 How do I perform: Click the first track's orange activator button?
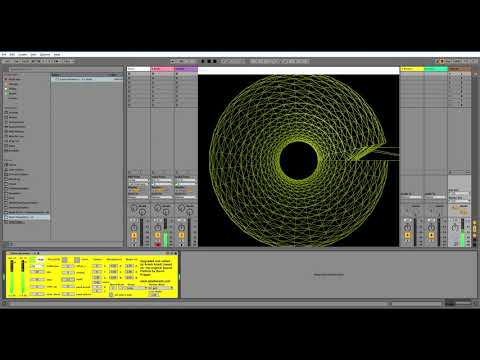(x=134, y=235)
